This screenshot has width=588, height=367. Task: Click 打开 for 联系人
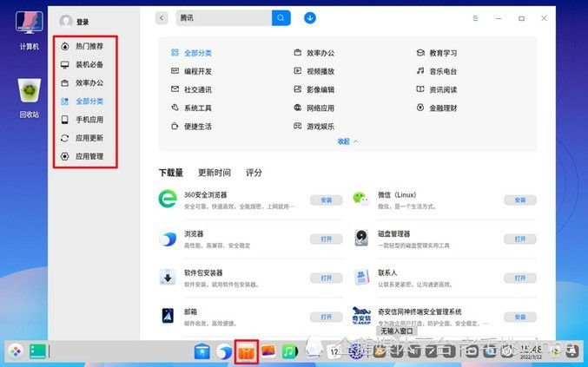520,279
